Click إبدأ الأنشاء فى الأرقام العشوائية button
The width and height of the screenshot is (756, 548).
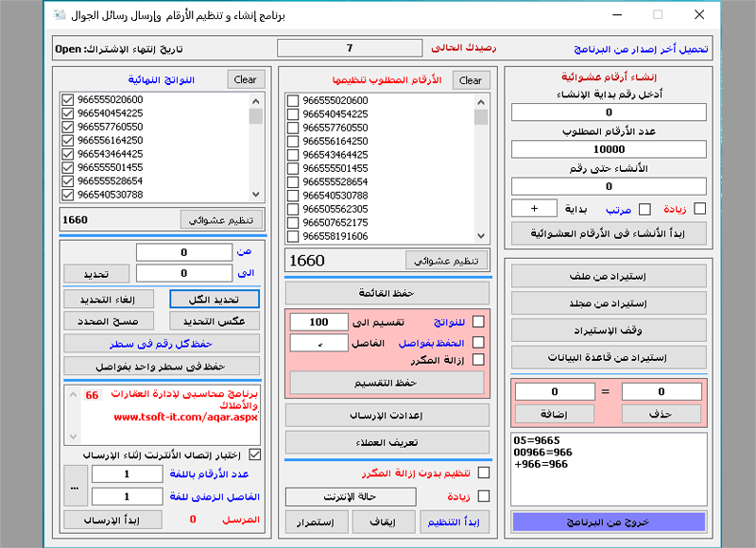point(609,233)
